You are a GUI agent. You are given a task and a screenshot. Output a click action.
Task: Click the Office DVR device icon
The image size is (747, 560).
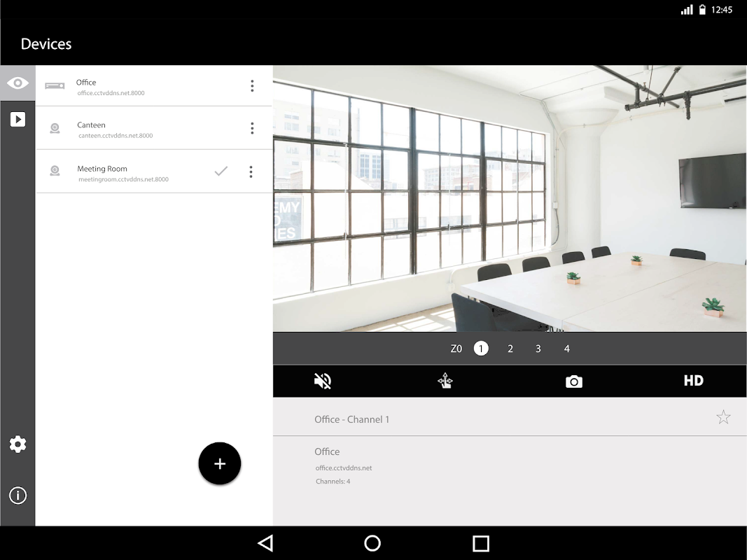click(55, 85)
